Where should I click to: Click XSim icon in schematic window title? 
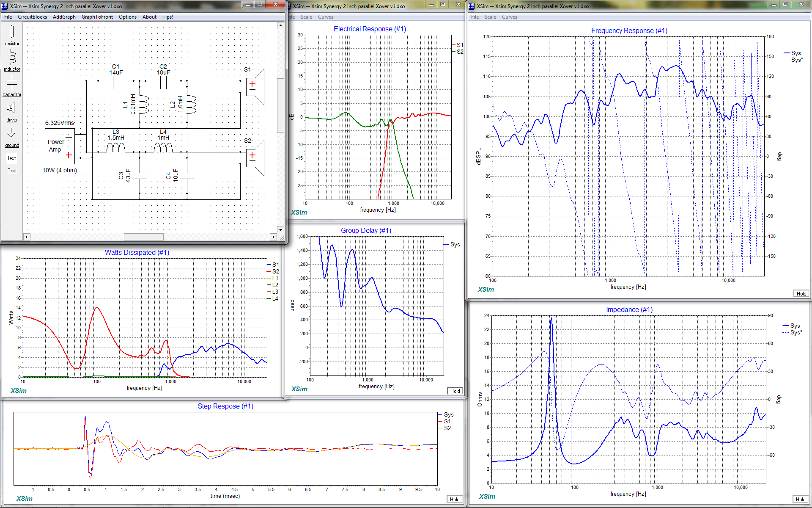pyautogui.click(x=5, y=6)
